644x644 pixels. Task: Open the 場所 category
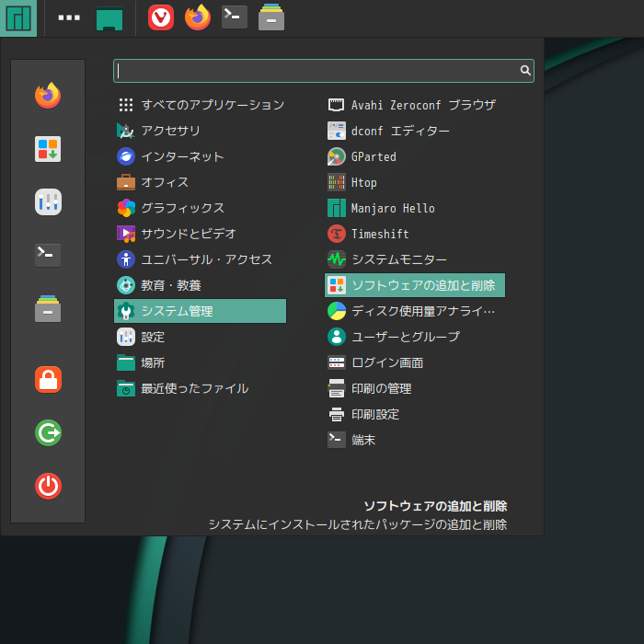tap(200, 362)
